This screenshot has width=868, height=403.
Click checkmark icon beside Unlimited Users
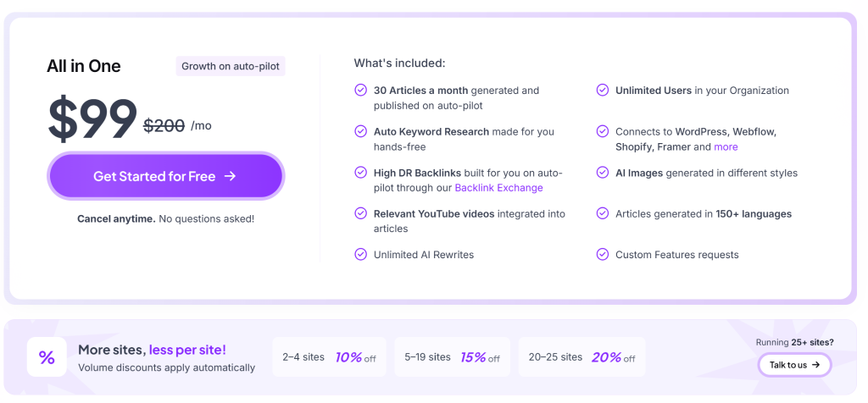click(x=603, y=90)
